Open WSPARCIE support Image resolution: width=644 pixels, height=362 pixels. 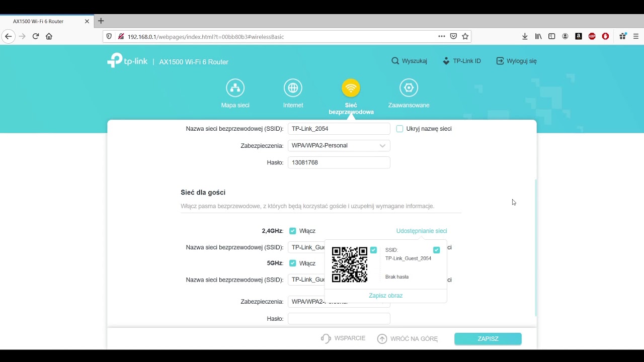(343, 338)
